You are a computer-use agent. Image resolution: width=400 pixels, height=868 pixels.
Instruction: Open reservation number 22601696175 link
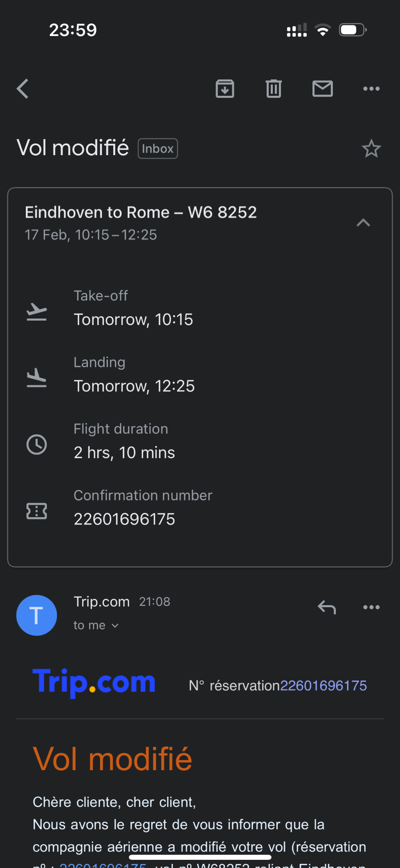pos(324,685)
